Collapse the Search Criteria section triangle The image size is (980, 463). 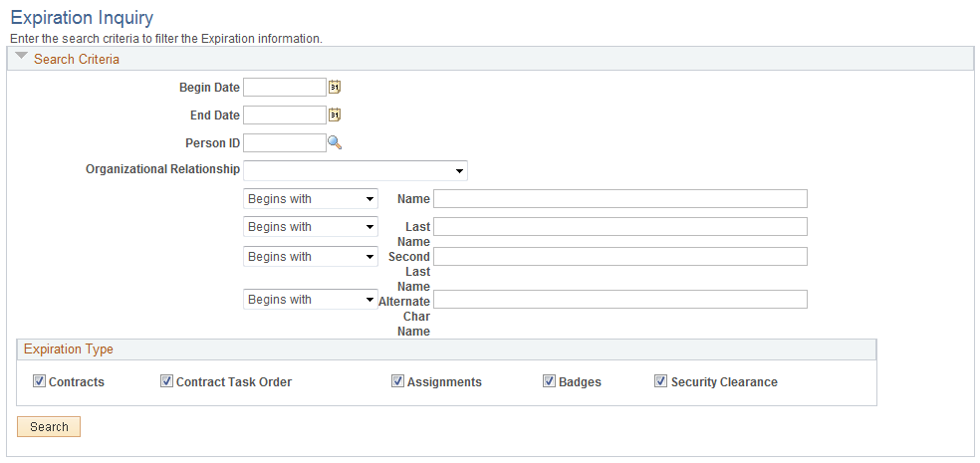[x=21, y=56]
